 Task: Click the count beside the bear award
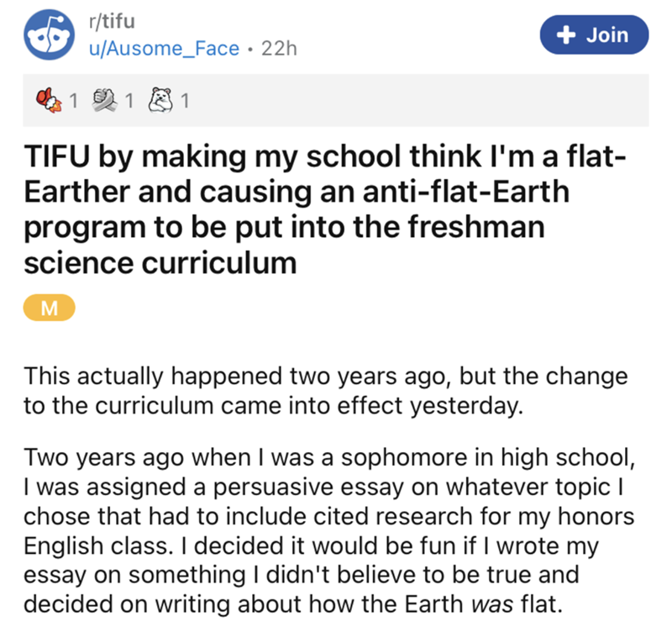coord(185,101)
